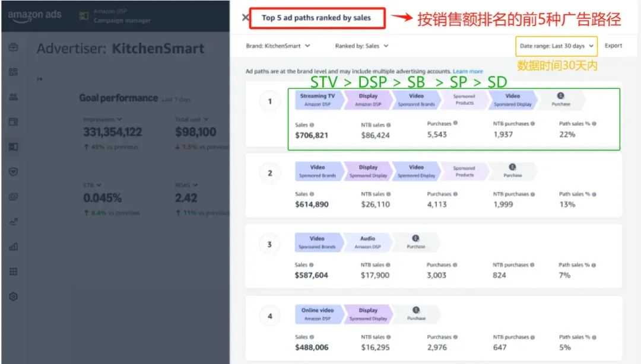The width and height of the screenshot is (641, 364).
Task: Click the Export button
Action: (x=614, y=45)
